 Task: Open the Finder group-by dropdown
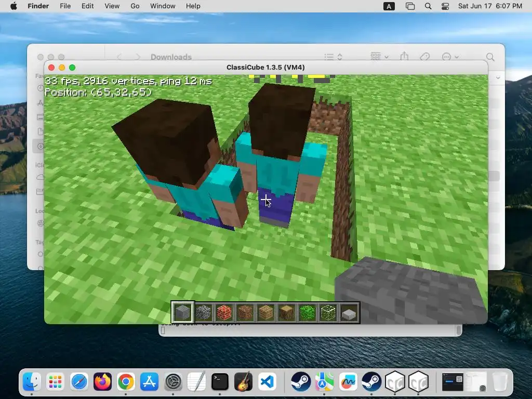point(379,56)
